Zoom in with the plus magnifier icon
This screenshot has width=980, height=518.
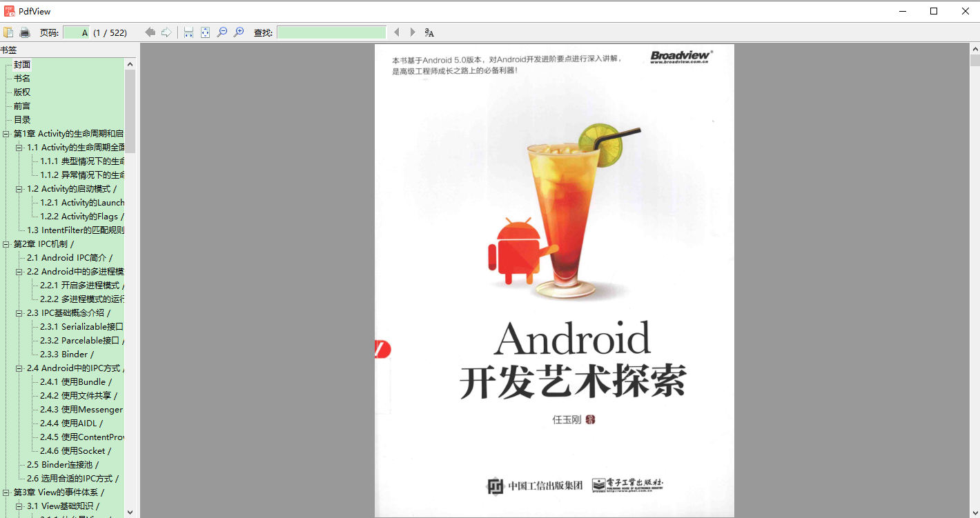(238, 32)
